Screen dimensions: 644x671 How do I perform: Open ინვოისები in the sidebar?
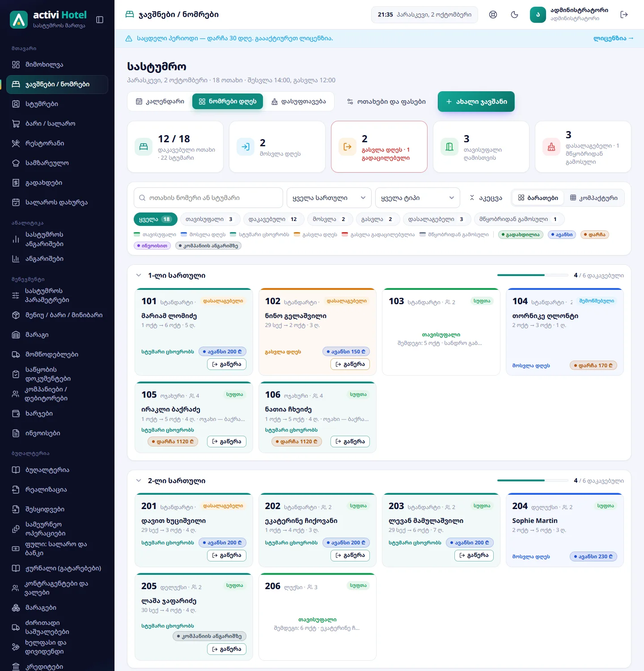pyautogui.click(x=57, y=433)
